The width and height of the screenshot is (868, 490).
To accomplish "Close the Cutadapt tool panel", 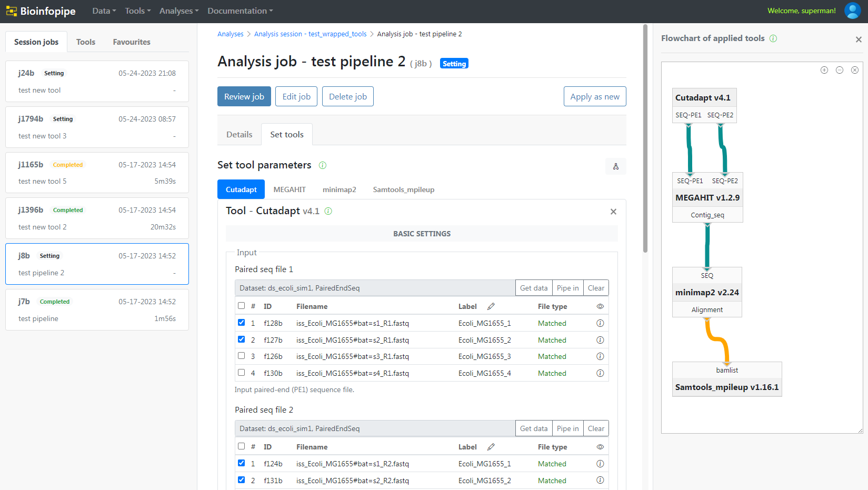I will click(613, 212).
